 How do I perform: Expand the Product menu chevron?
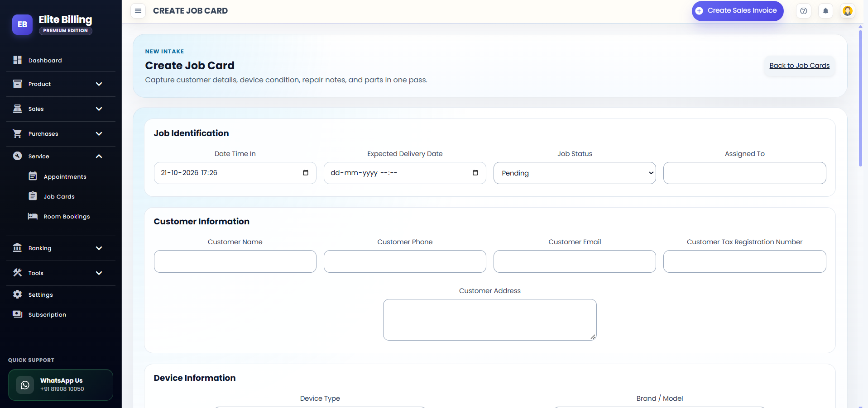(99, 84)
